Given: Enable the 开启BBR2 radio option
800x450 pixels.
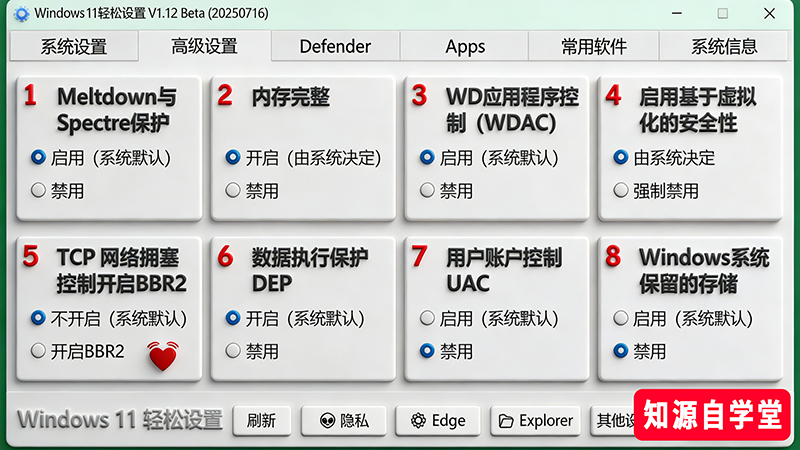Looking at the screenshot, I should tap(39, 351).
